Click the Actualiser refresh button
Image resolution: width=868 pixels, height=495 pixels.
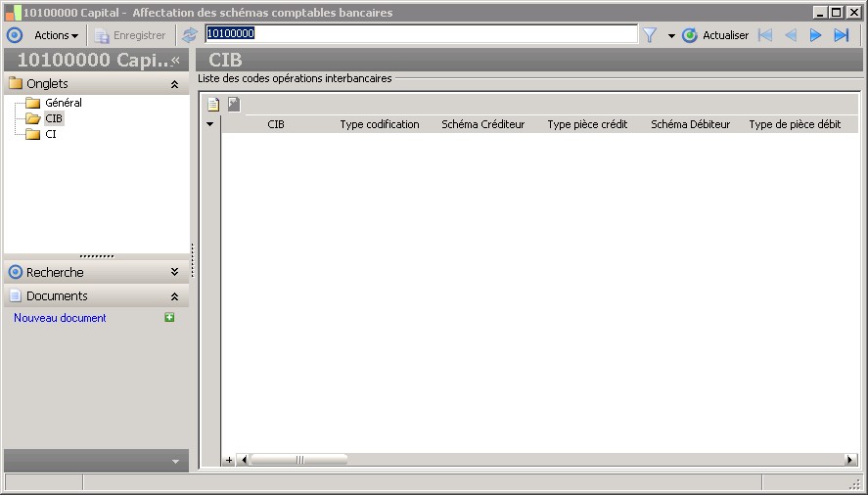point(715,35)
